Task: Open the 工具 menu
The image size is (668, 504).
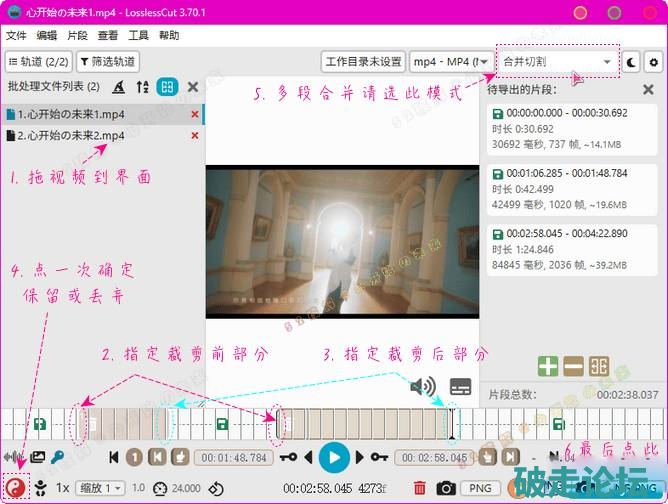Action: point(138,35)
